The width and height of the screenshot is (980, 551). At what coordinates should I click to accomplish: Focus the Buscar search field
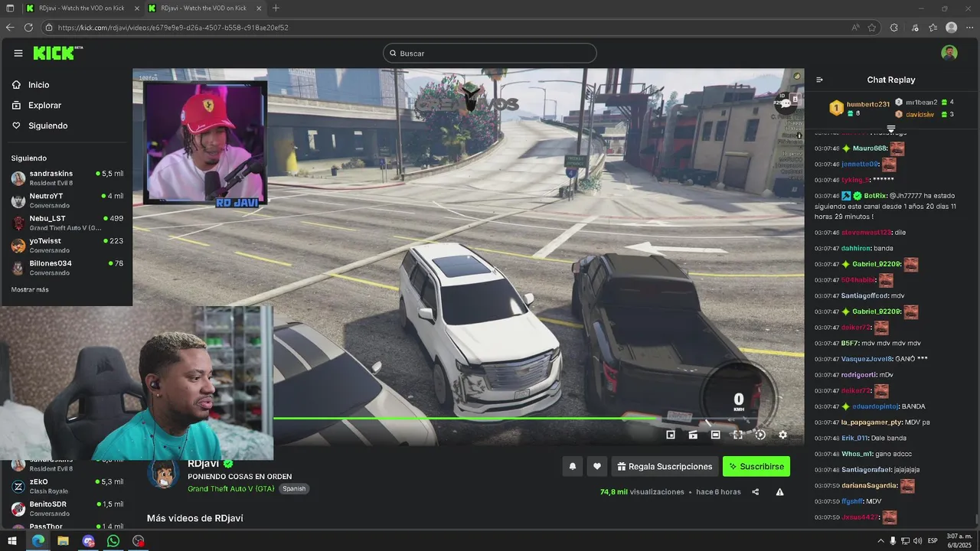click(x=490, y=53)
